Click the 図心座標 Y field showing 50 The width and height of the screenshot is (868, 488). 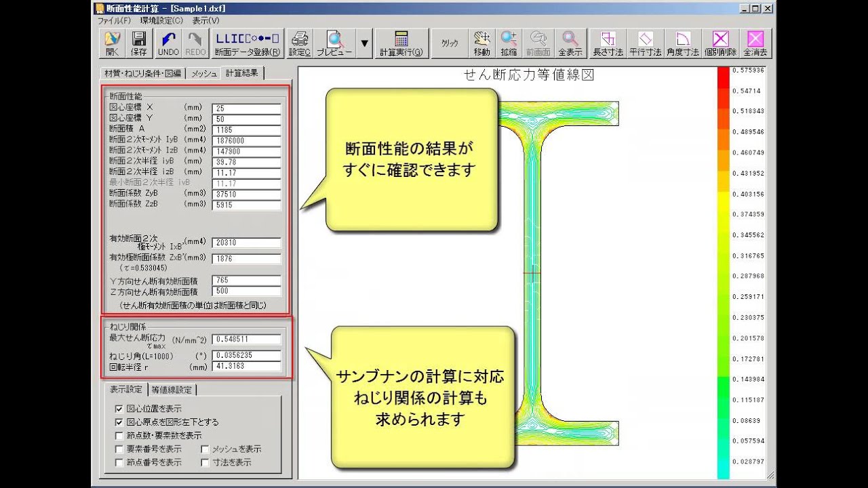click(246, 119)
